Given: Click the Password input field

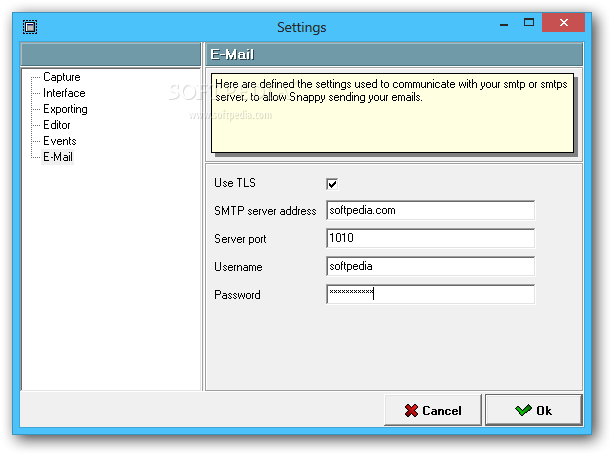Looking at the screenshot, I should (x=430, y=295).
